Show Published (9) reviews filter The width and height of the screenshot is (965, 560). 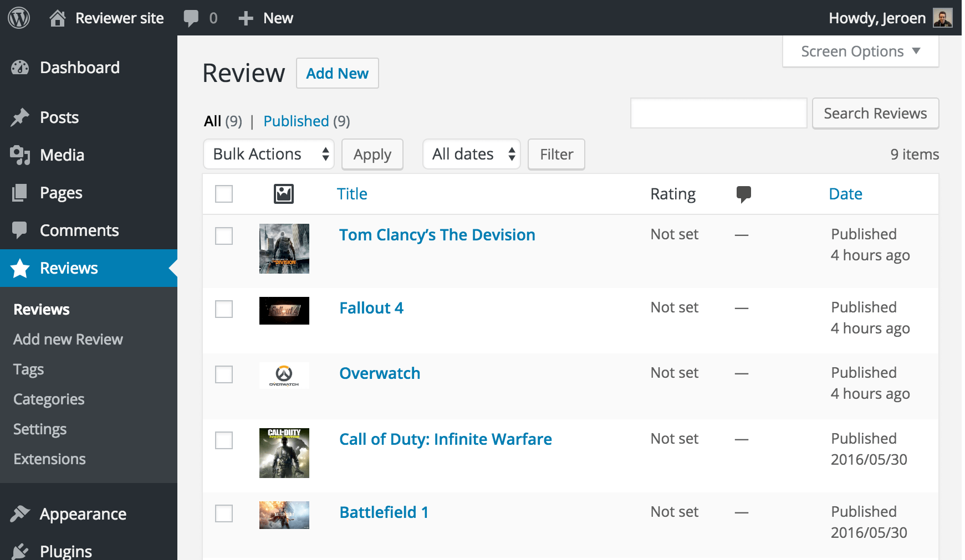[307, 121]
